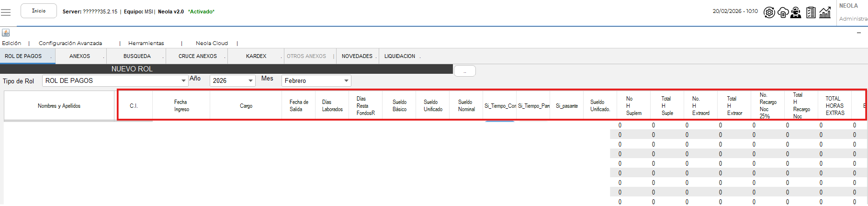868x206 pixels.
Task: Open the hamburger menu icon
Action: (6, 12)
